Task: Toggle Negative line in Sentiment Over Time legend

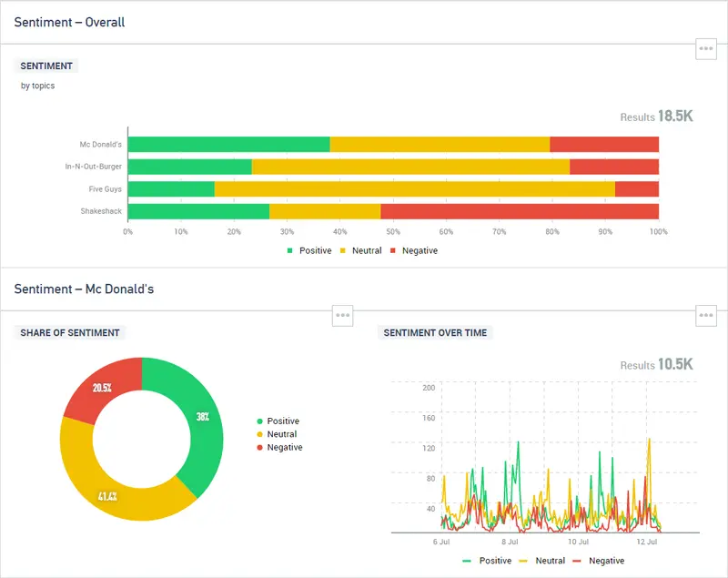Action: (x=600, y=561)
